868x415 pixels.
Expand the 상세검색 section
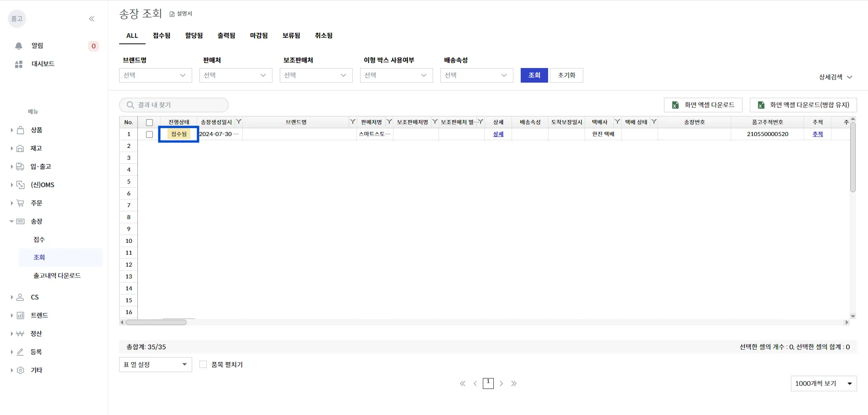tap(836, 77)
